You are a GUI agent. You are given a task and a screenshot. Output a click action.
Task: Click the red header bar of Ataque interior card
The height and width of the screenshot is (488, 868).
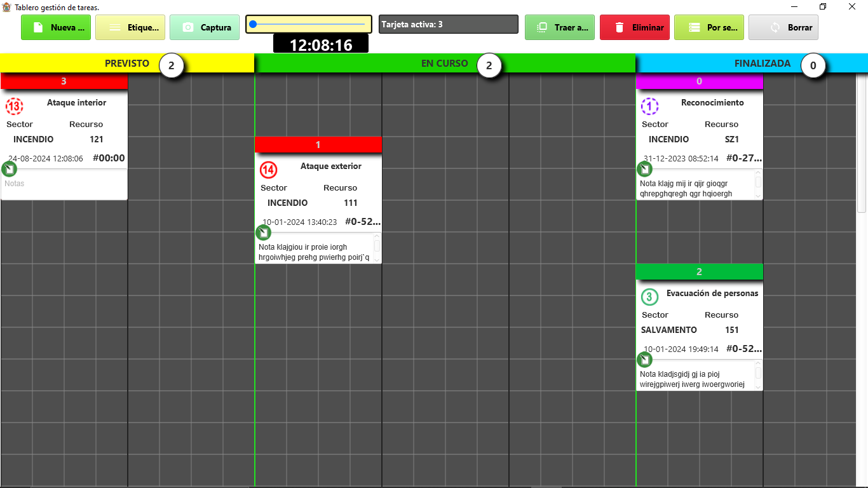[x=64, y=81]
